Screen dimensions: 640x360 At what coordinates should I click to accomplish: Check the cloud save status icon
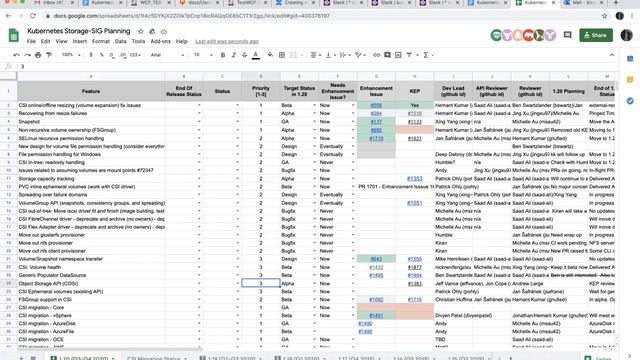point(164,31)
